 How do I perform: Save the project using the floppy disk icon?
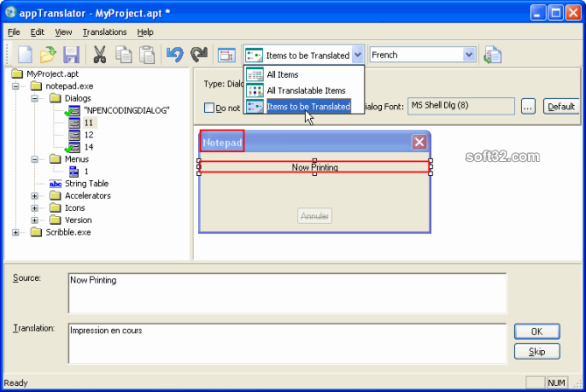71,55
